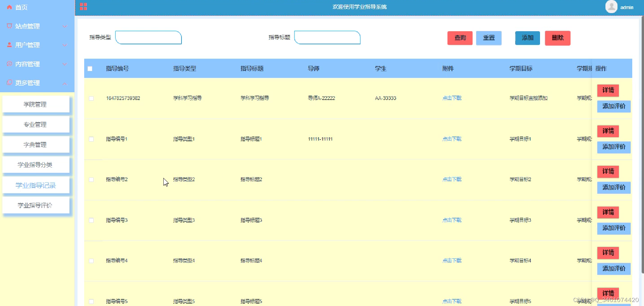Viewport: 644px width, 306px height.
Task: Expand the 内容管理 chevron
Action: click(65, 64)
